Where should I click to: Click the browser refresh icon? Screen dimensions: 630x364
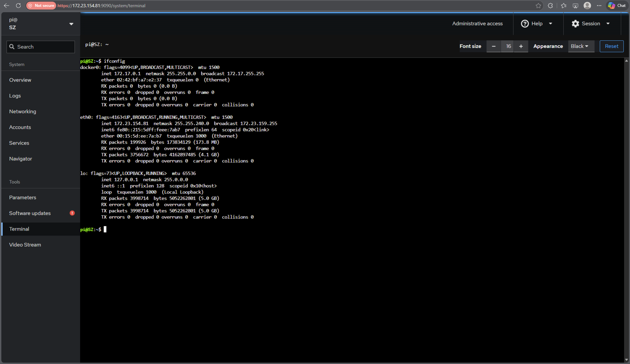click(18, 6)
